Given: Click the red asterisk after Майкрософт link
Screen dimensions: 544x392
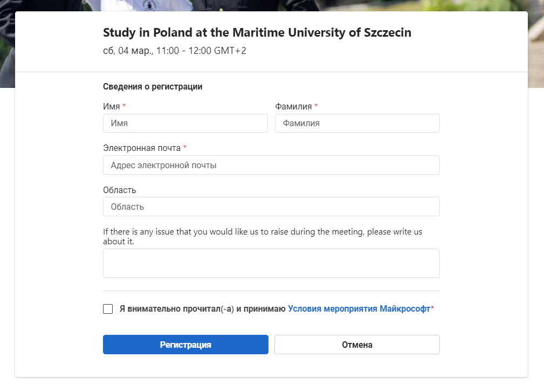Looking at the screenshot, I should tap(432, 308).
